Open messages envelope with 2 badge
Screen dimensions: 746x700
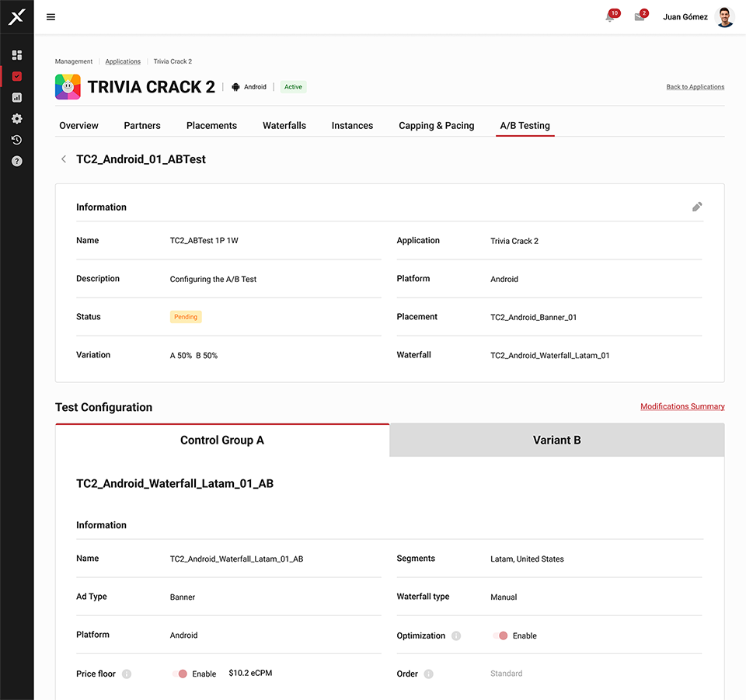click(x=640, y=16)
